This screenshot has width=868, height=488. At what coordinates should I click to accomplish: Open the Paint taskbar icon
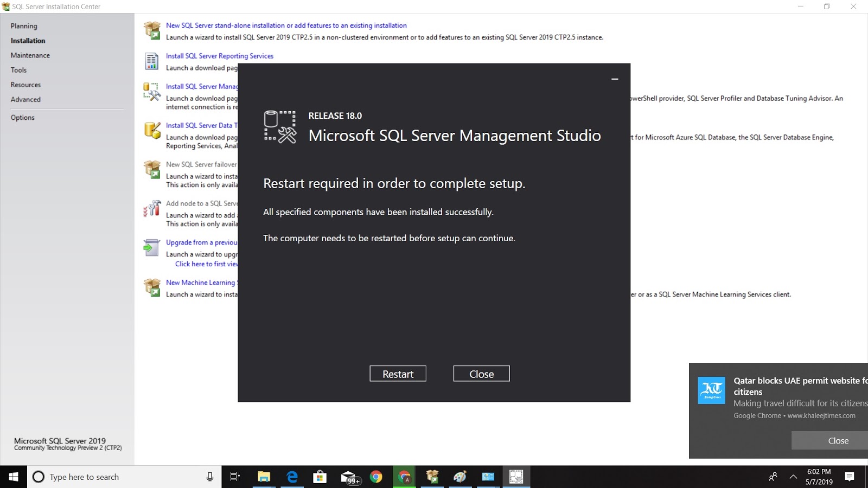(x=460, y=477)
